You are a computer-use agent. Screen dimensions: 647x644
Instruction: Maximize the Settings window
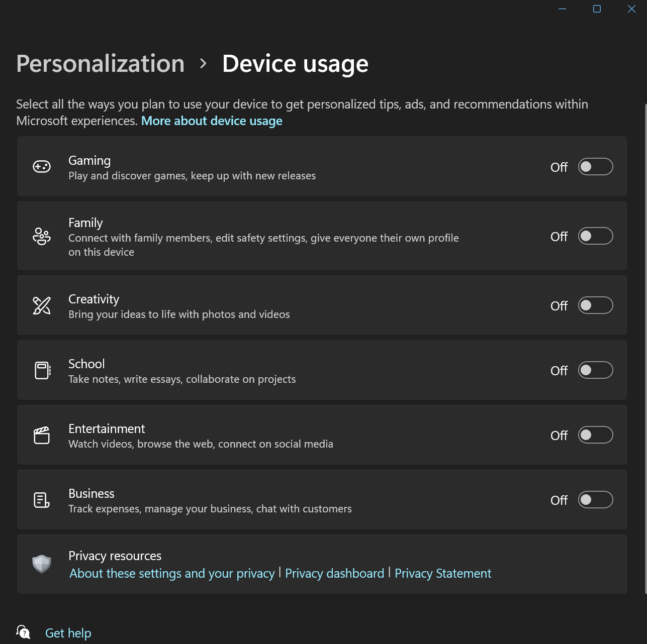pos(597,9)
